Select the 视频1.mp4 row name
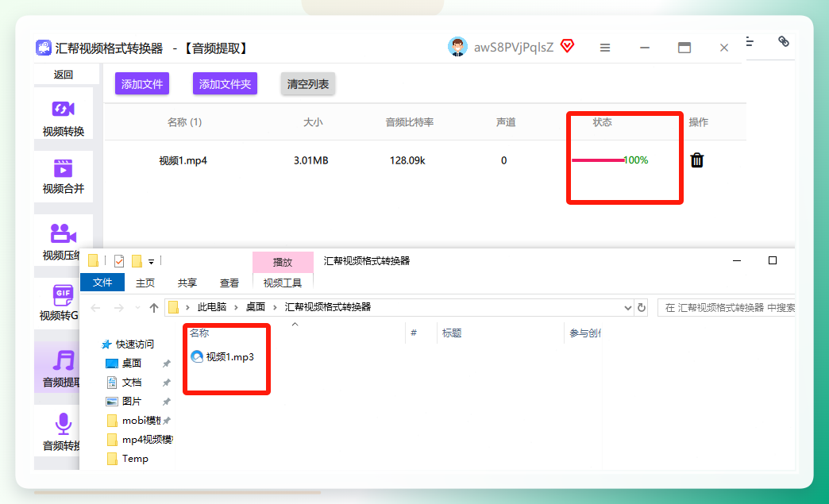This screenshot has height=504, width=829. tap(183, 160)
